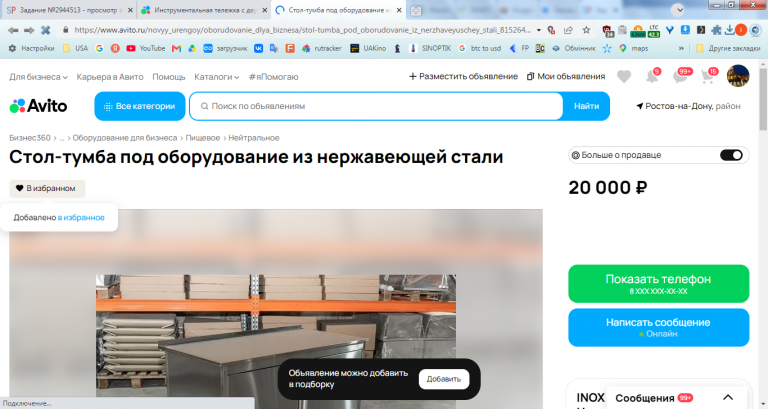The height and width of the screenshot is (409, 768).
Task: Expand the Сообщения panel chevron
Action: 728,397
